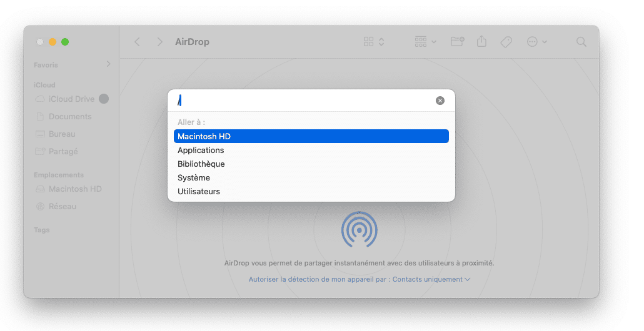Image resolution: width=644 pixels, height=331 pixels.
Task: Open Partagé in sidebar
Action: point(56,151)
